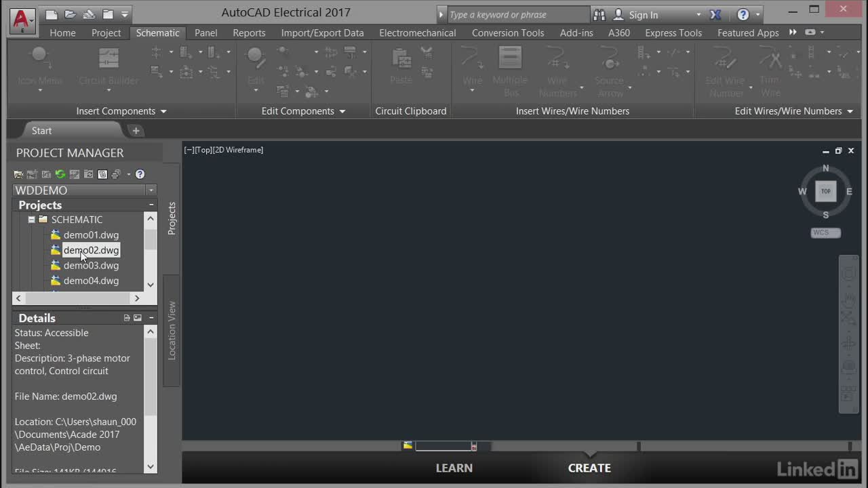This screenshot has height=488, width=868.
Task: Click the Projects tree vertical scrollbar down arrow
Action: point(151,285)
